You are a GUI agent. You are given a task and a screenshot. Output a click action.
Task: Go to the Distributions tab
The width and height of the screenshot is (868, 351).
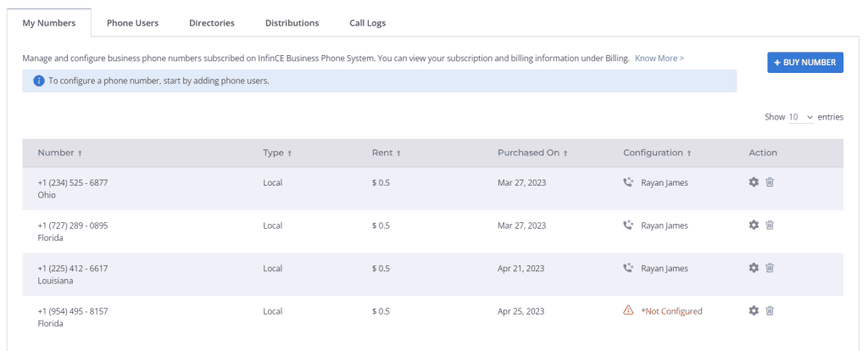(x=292, y=23)
